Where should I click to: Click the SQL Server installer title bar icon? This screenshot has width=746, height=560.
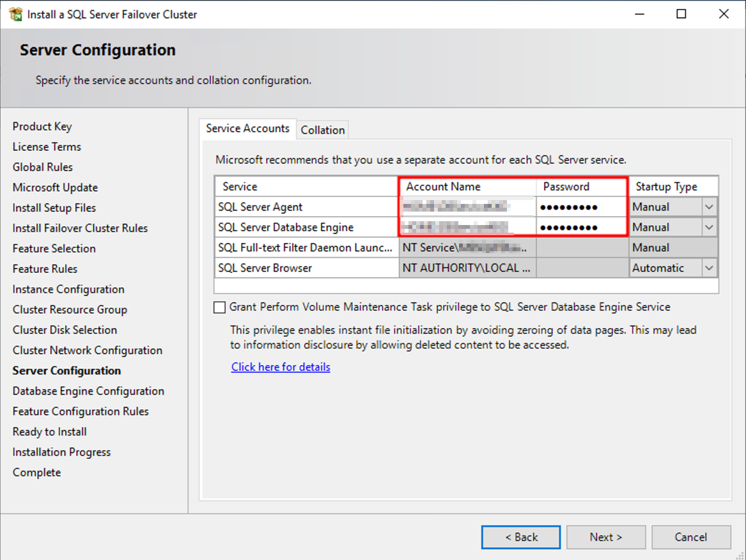15,14
